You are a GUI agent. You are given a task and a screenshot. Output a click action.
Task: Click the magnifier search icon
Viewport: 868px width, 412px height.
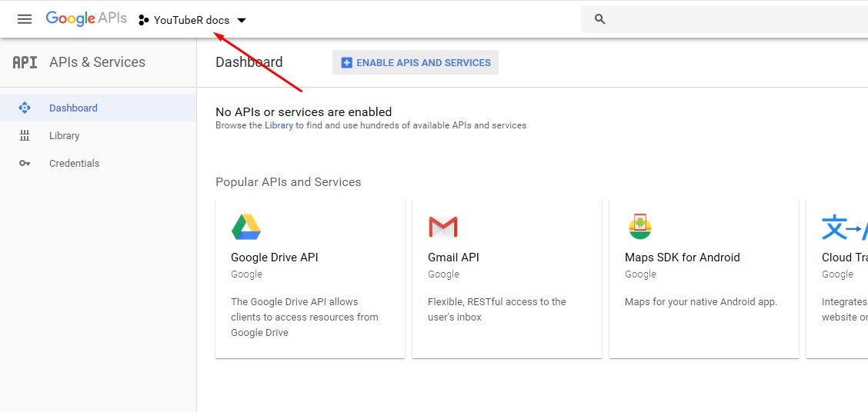click(x=600, y=19)
